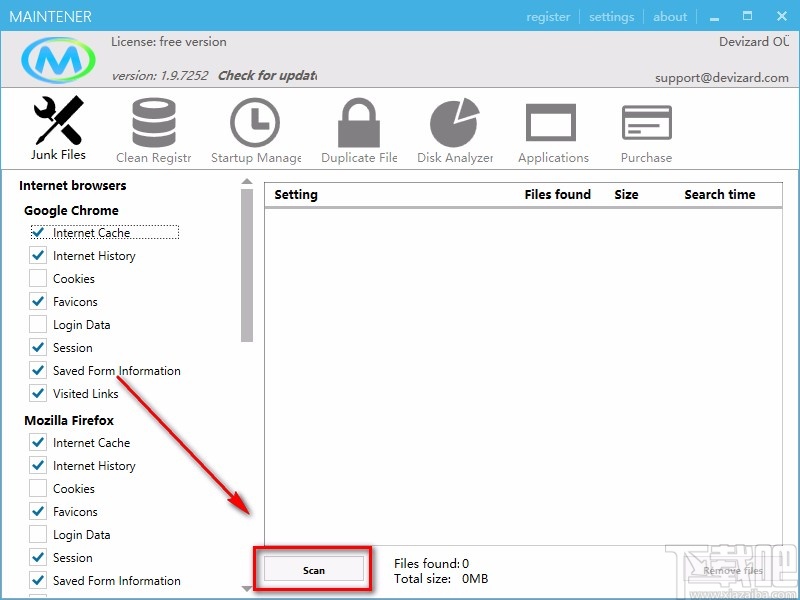The image size is (800, 600).
Task: Enable Chrome Cookies checkbox
Action: (38, 279)
